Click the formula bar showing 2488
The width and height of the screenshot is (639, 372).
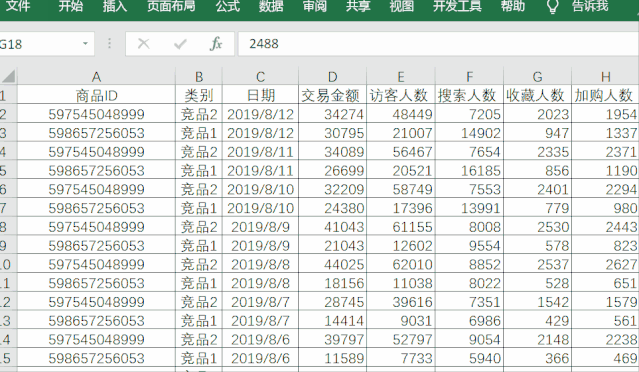click(x=438, y=44)
